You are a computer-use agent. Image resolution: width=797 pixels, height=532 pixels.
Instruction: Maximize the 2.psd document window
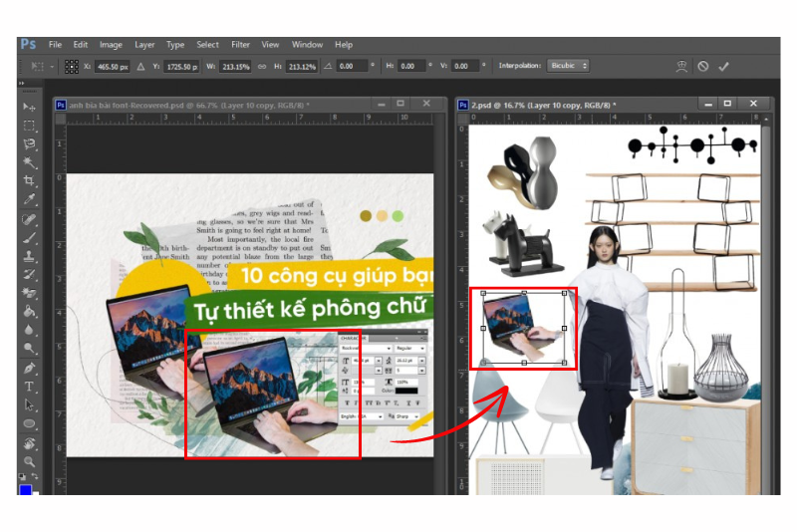[x=727, y=104]
